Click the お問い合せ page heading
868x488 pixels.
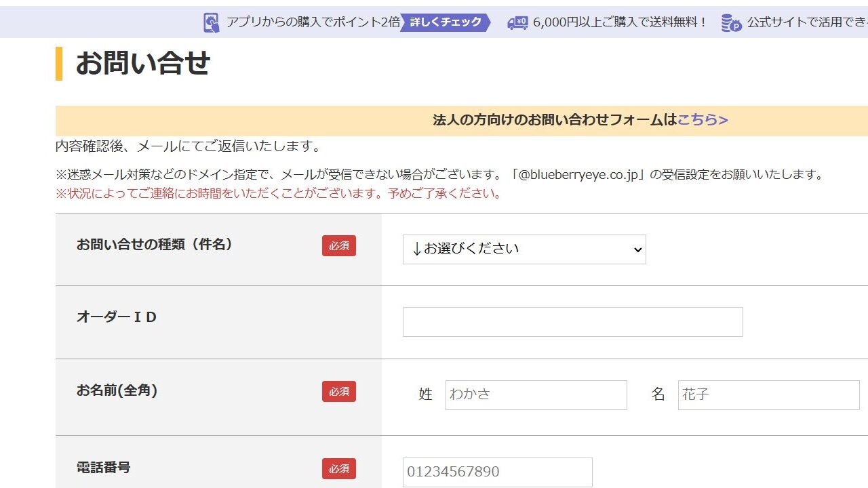click(x=143, y=64)
